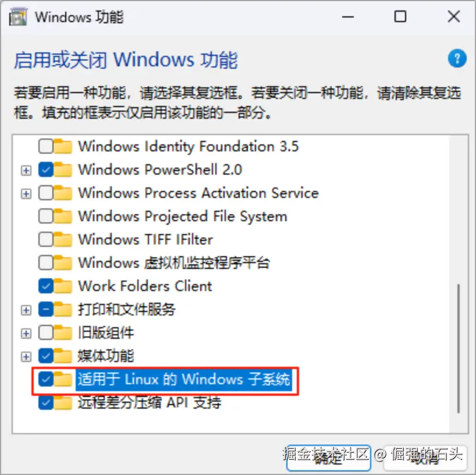Expand Windows Process Activation Service tree

pos(26,194)
